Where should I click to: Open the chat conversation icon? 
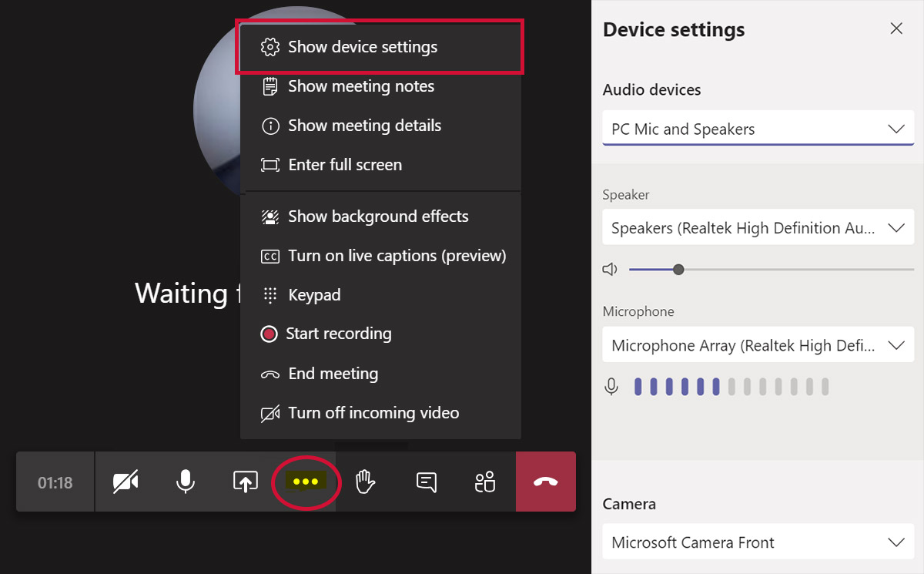click(x=424, y=482)
